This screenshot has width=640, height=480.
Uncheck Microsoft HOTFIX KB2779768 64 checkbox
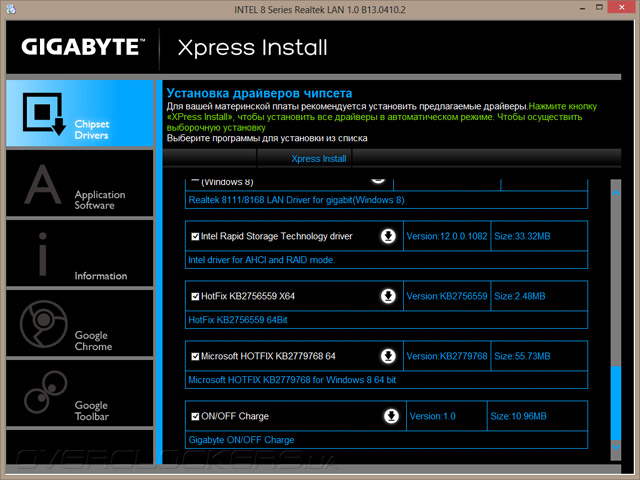point(195,356)
